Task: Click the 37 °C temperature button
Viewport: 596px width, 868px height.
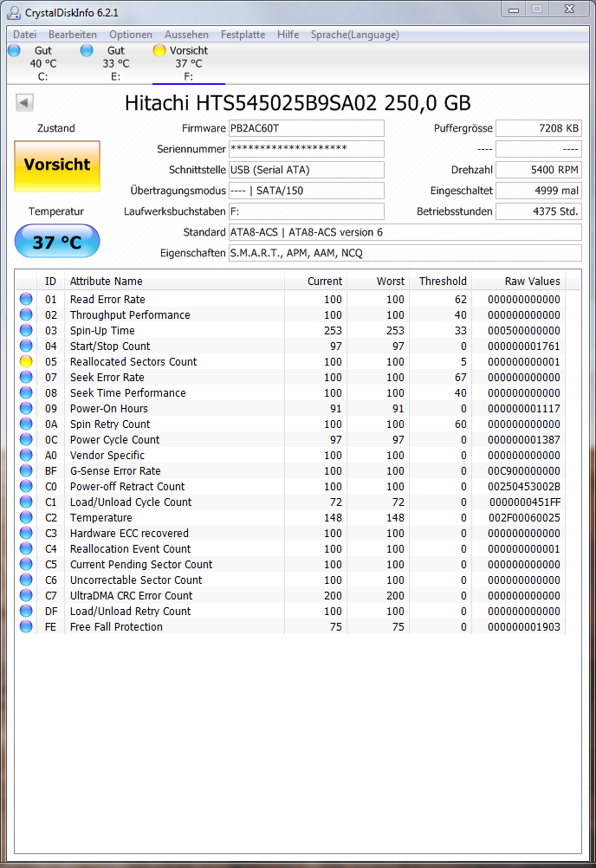Action: tap(57, 242)
